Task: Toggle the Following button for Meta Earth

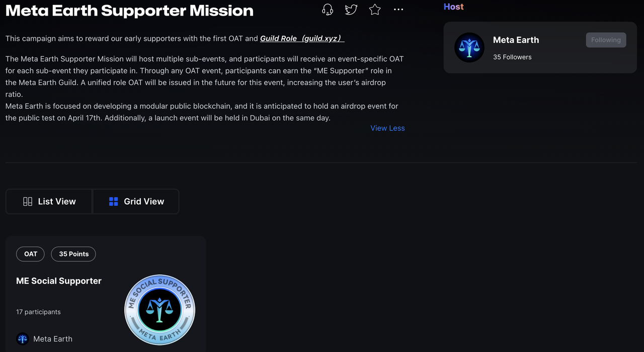Action: point(606,40)
